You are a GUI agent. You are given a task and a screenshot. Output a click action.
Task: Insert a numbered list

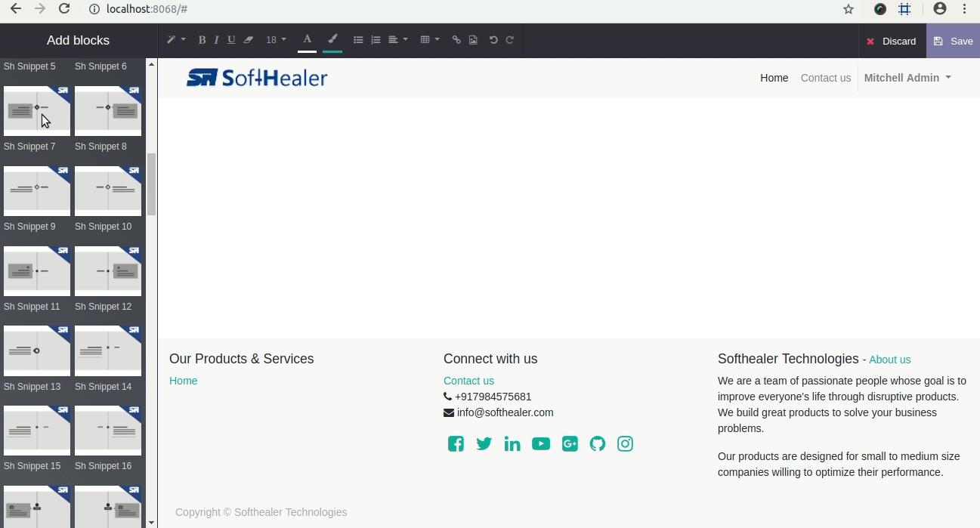point(376,40)
